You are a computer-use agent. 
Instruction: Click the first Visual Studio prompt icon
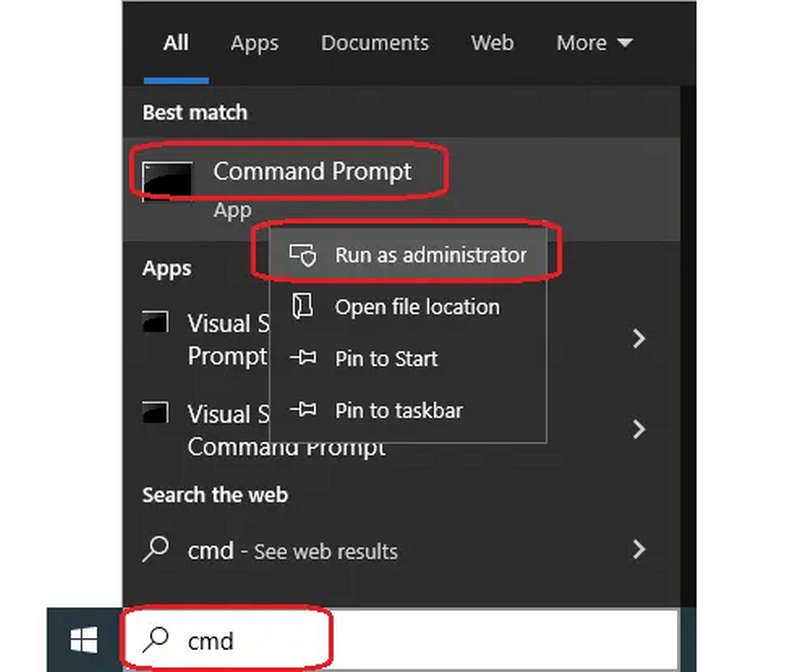[x=156, y=322]
